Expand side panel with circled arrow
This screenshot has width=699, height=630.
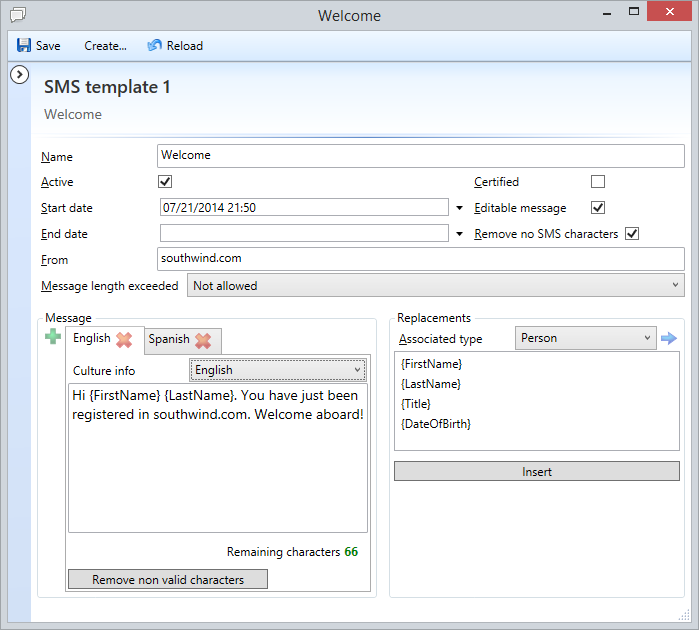(x=18, y=75)
